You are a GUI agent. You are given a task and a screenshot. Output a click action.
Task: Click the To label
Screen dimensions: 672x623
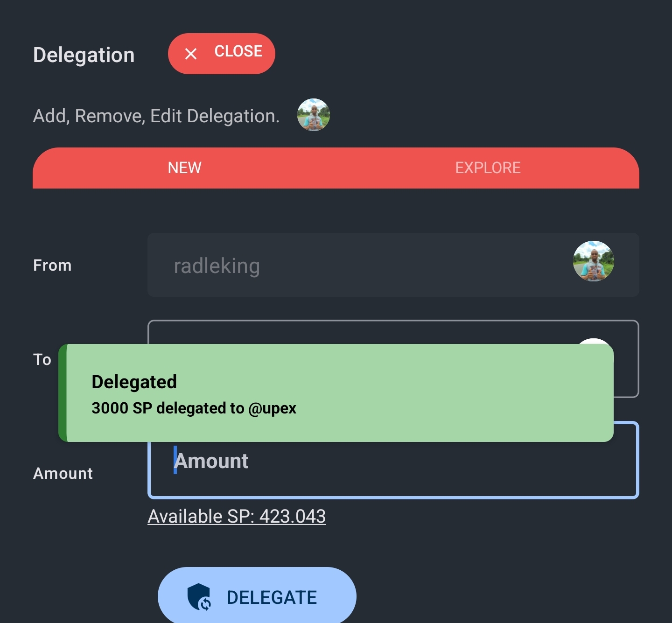pos(42,360)
